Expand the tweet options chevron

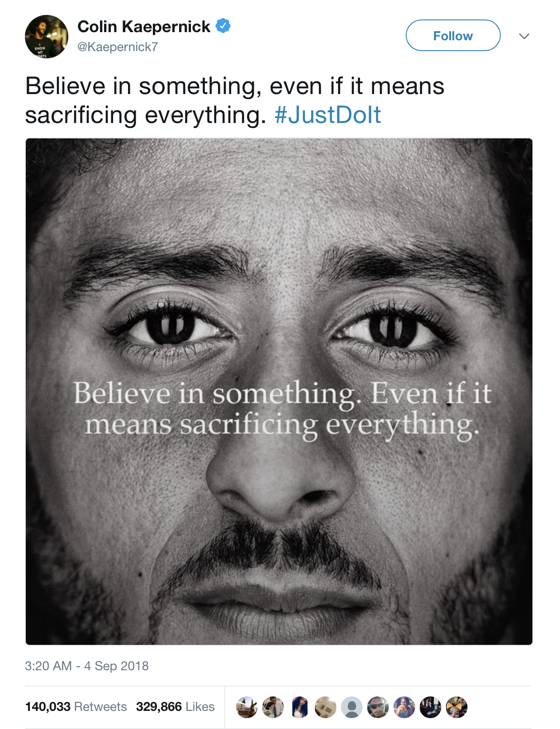(524, 36)
